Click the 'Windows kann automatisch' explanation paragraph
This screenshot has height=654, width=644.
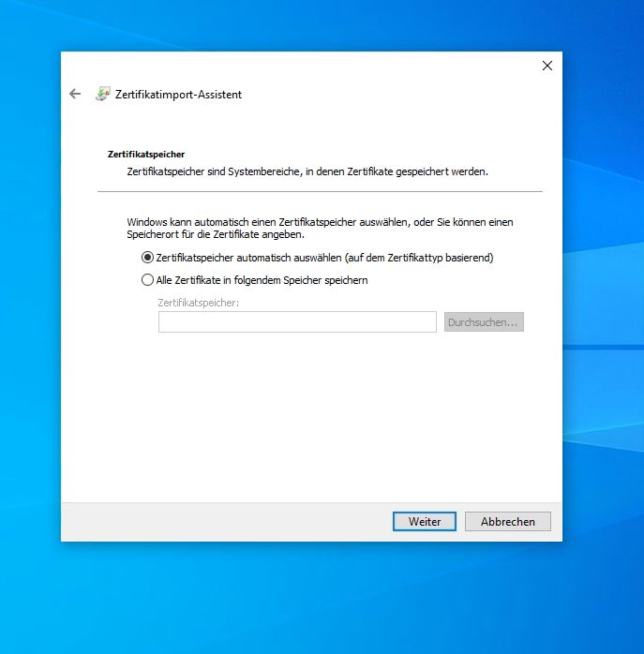click(319, 228)
